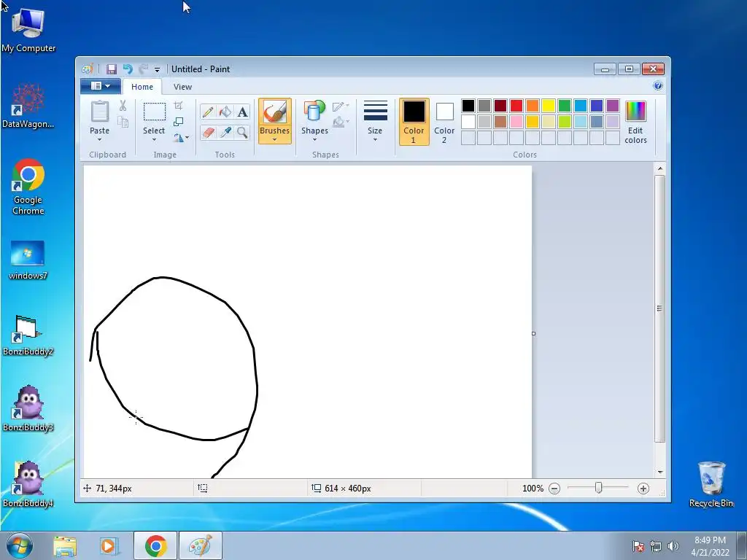Pick the black color swatch
The width and height of the screenshot is (747, 560).
click(468, 106)
